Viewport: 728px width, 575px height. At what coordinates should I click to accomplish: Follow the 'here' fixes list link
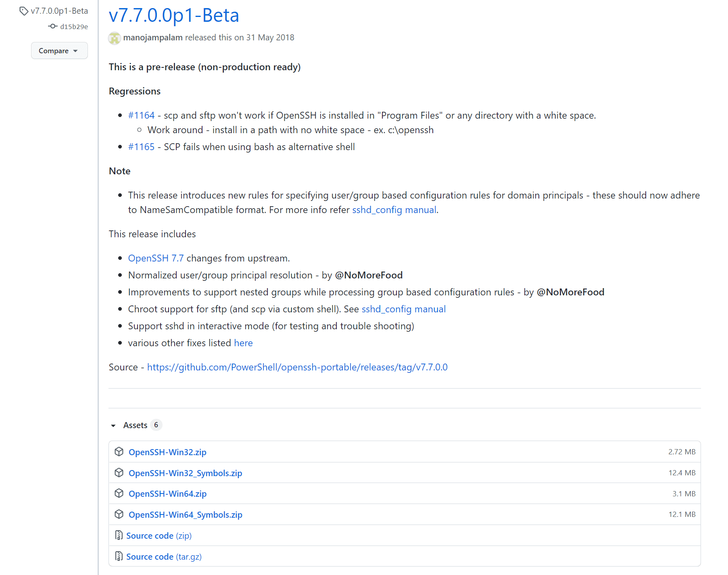[x=243, y=343]
